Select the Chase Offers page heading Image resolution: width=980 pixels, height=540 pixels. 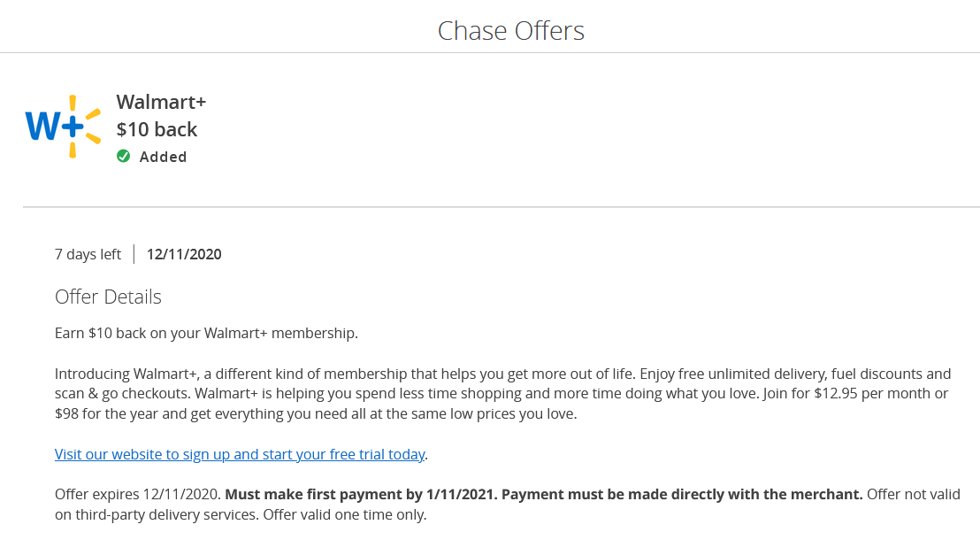pyautogui.click(x=511, y=31)
